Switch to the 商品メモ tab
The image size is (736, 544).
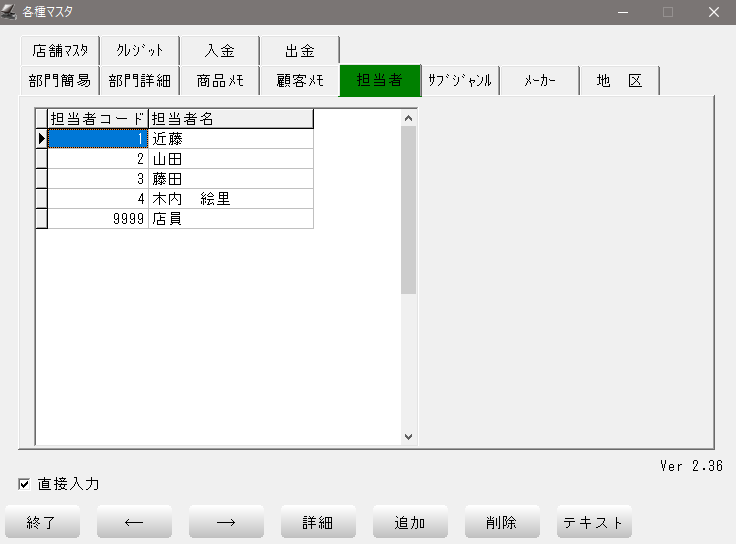pyautogui.click(x=220, y=81)
